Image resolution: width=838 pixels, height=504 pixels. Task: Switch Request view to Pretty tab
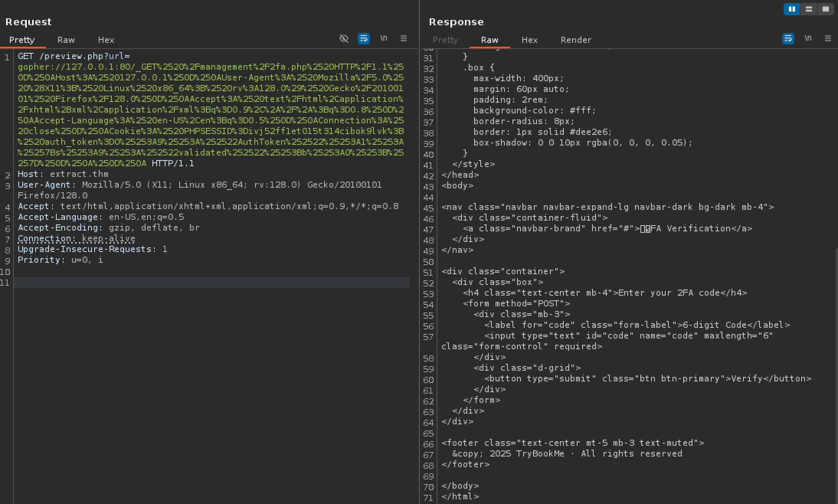[x=22, y=40]
